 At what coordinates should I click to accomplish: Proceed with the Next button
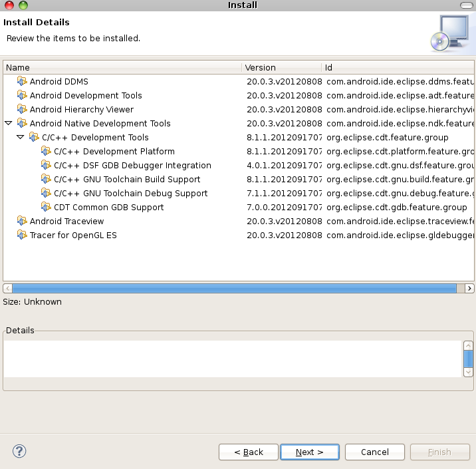tap(310, 452)
